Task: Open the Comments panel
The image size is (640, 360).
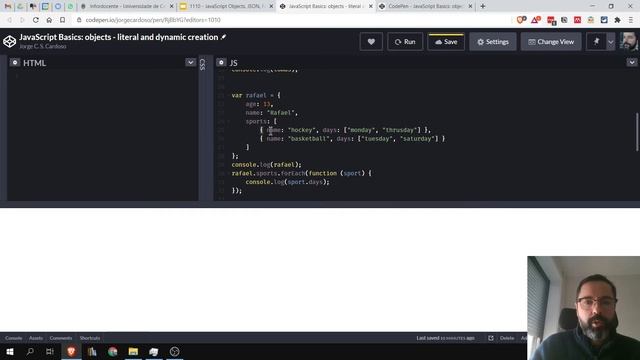Action: 61,338
